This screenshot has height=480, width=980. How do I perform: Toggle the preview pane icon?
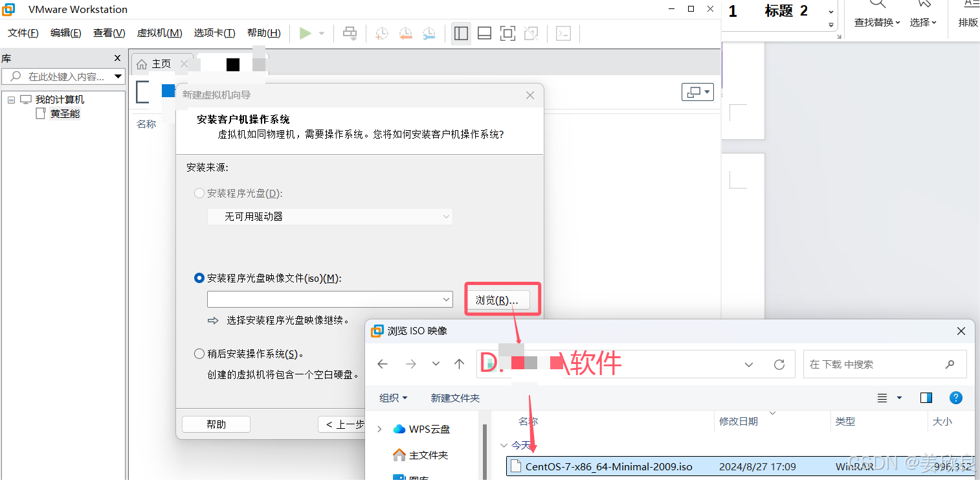[926, 398]
